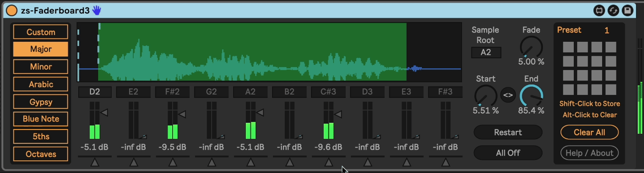Image resolution: width=644 pixels, height=173 pixels.
Task: Click the All Off button
Action: [508, 153]
